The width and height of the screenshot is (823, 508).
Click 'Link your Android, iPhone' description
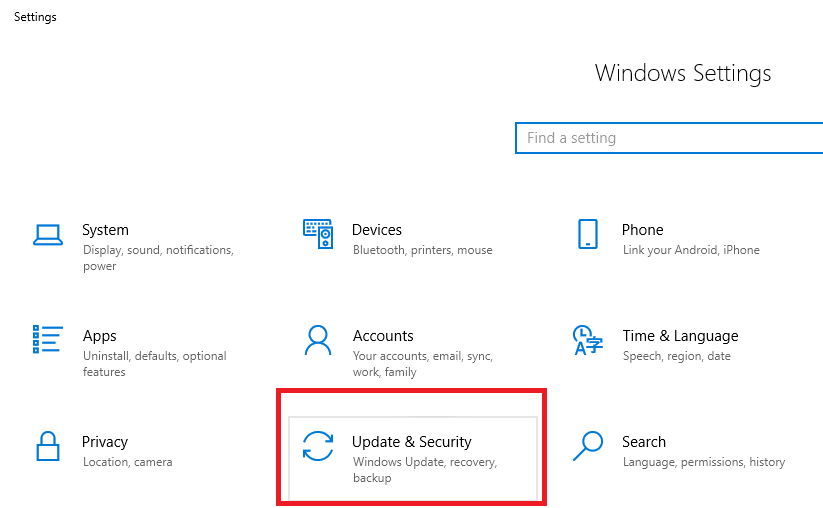pos(691,250)
